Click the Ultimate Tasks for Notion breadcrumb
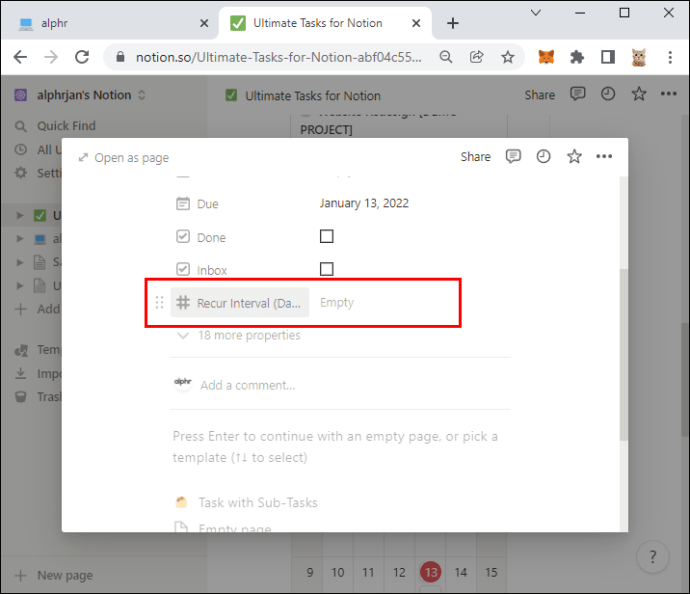This screenshot has width=690, height=594. point(303,95)
